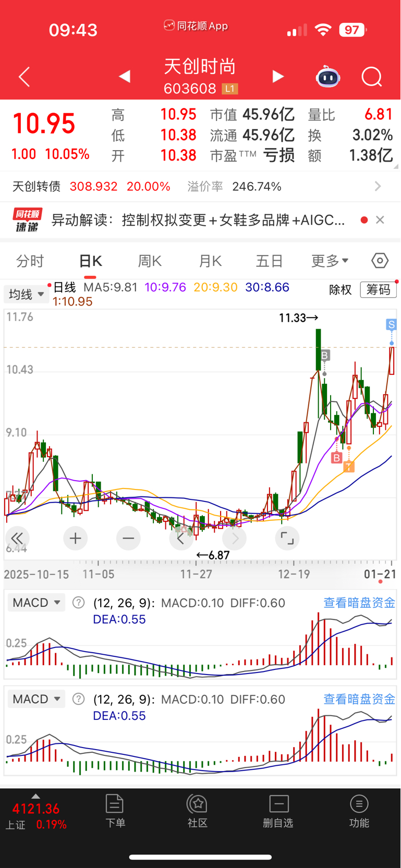Tap the DEA:0.55 in first MACD panel
The width and height of the screenshot is (401, 868).
pyautogui.click(x=119, y=619)
